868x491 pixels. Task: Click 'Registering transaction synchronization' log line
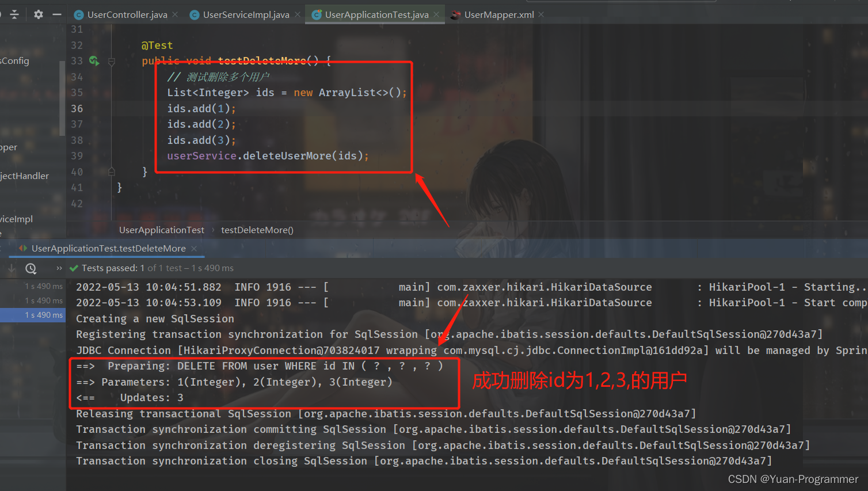pos(449,334)
